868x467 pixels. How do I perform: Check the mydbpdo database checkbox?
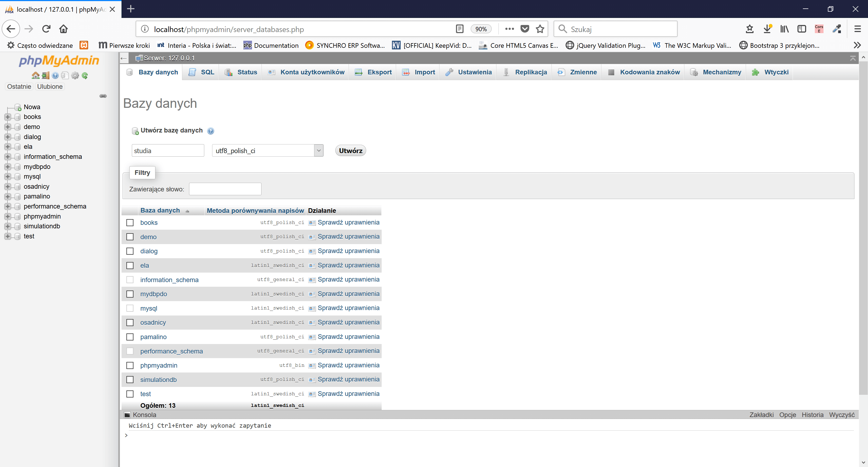130,294
